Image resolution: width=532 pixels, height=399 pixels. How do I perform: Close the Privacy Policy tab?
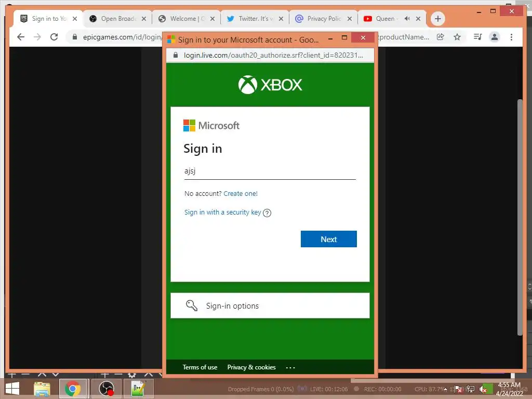[350, 19]
